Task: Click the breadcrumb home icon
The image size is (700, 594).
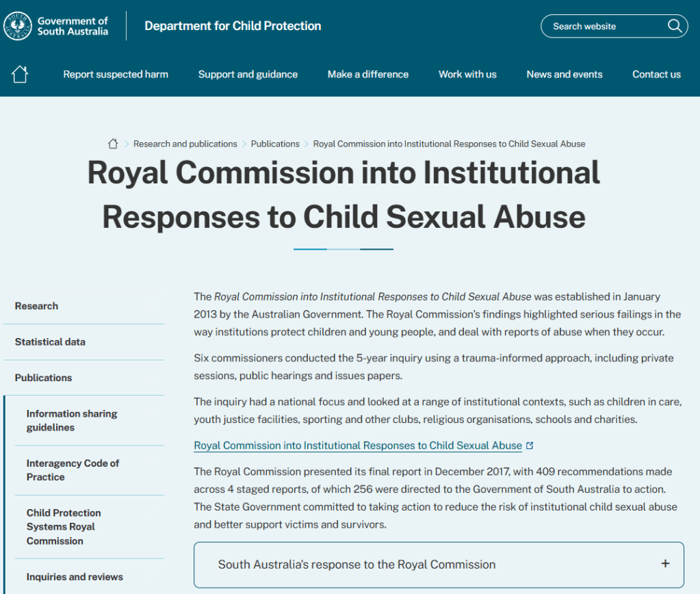Action: [113, 144]
